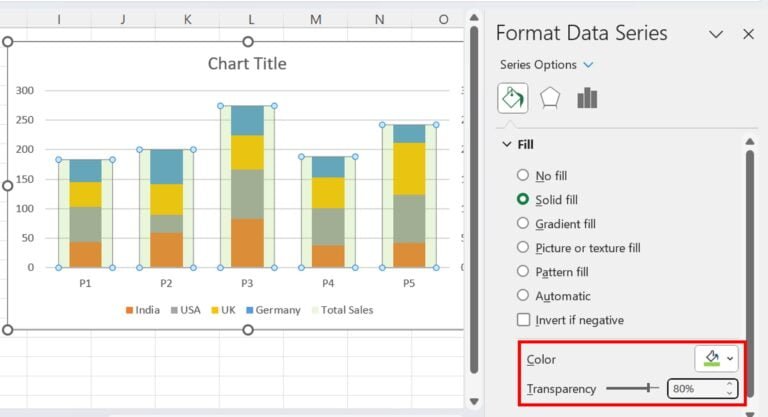Collapse the Fill section
768x417 pixels.
(x=506, y=145)
